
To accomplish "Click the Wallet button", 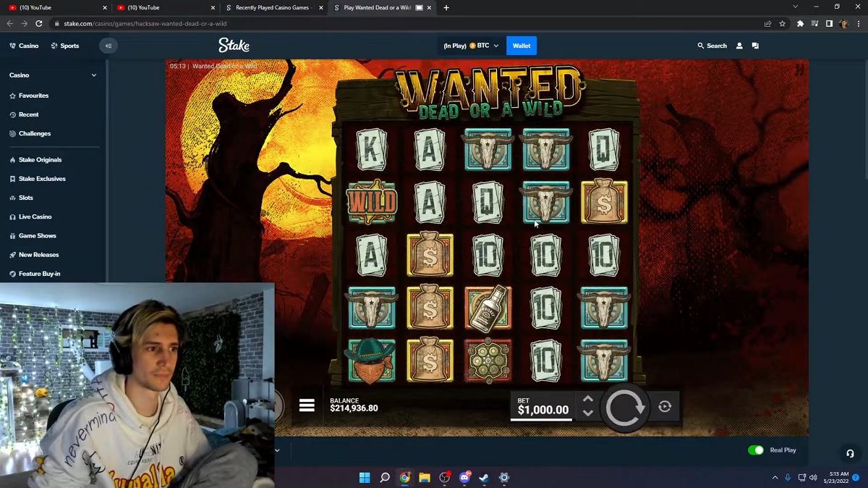I will [522, 46].
